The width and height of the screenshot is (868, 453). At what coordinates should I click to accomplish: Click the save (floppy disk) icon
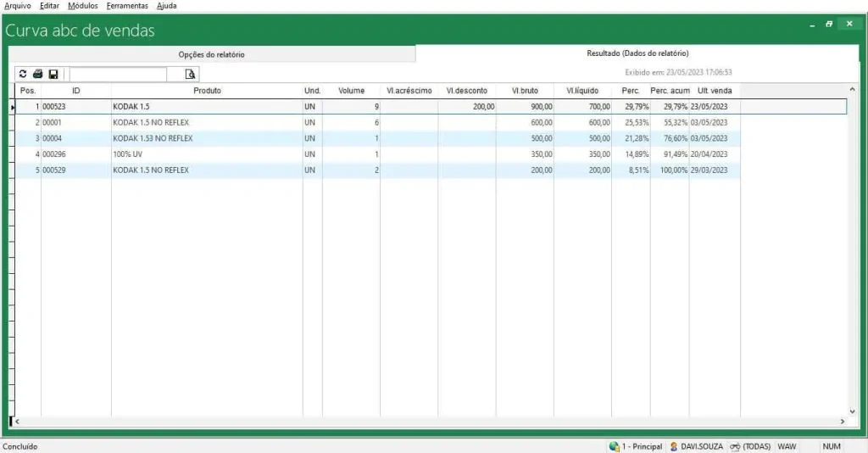tap(53, 75)
